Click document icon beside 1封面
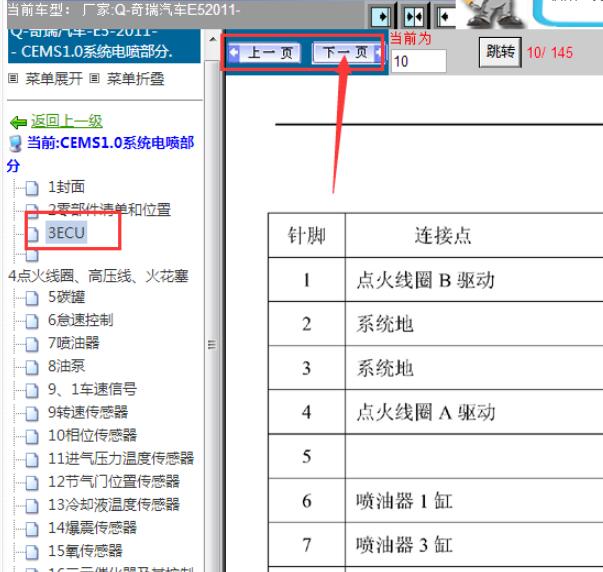The image size is (603, 572). click(x=32, y=188)
